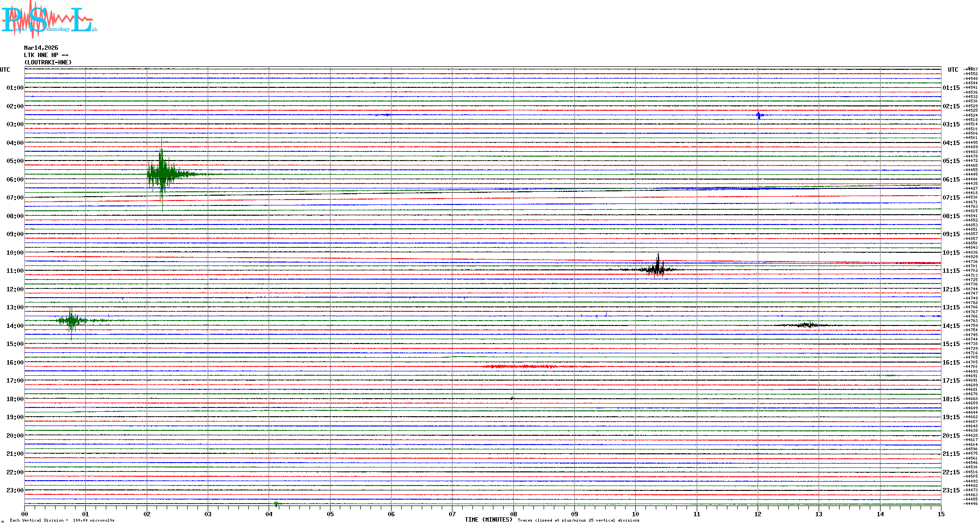The height and width of the screenshot is (527, 980).
Task: Click the black seismic event near minute 10
Action: tap(657, 269)
